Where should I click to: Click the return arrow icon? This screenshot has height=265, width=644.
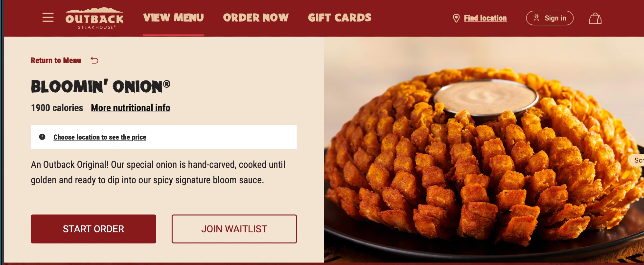pos(94,60)
